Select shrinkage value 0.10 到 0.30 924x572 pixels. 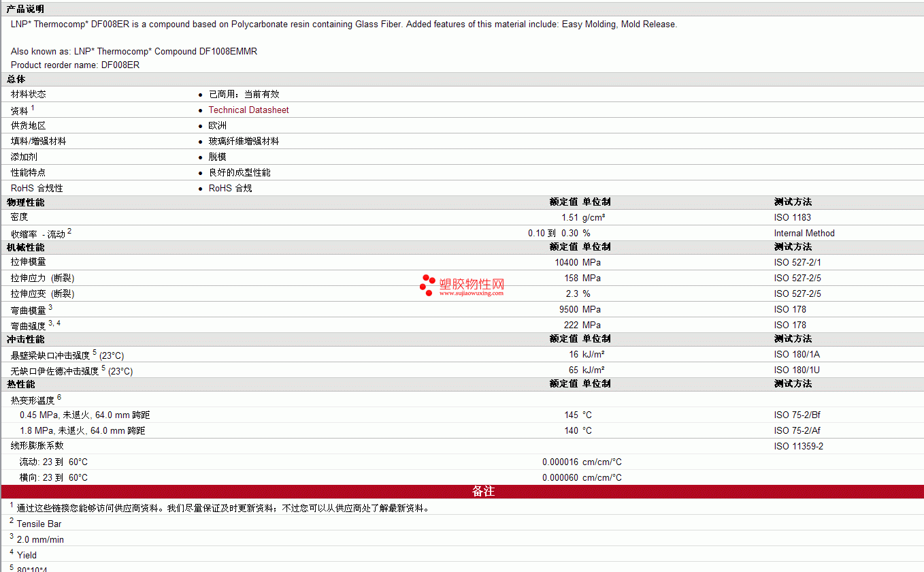[x=553, y=233]
